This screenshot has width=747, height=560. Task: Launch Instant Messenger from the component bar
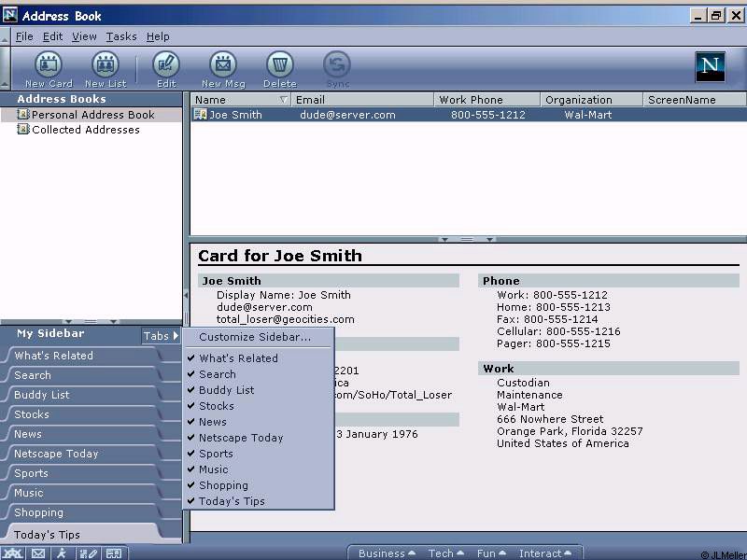click(62, 553)
